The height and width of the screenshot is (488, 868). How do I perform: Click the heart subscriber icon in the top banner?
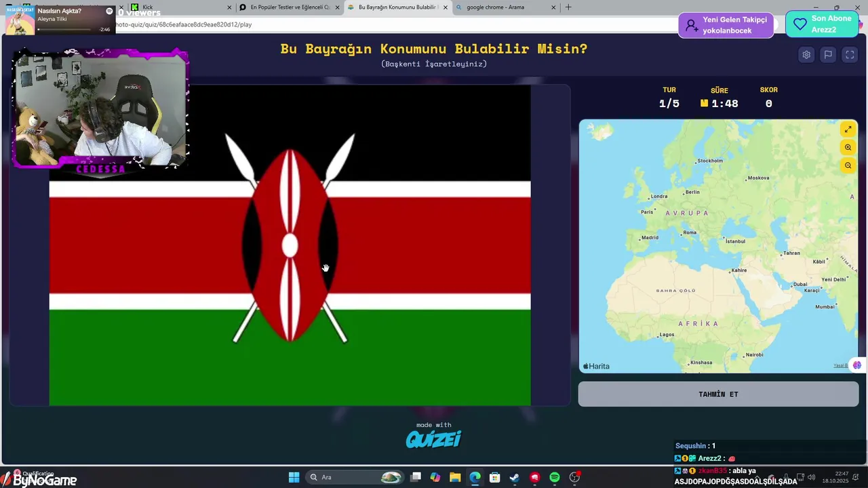tap(800, 24)
